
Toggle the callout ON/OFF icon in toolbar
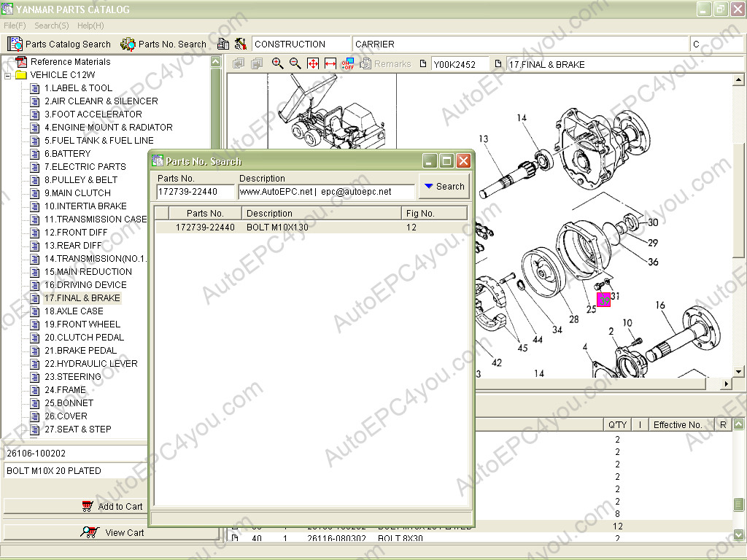pyautogui.click(x=348, y=63)
